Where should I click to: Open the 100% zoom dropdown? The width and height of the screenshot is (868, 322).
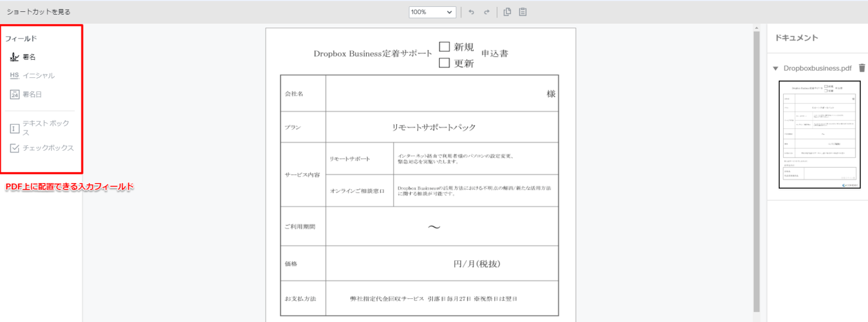(x=432, y=12)
